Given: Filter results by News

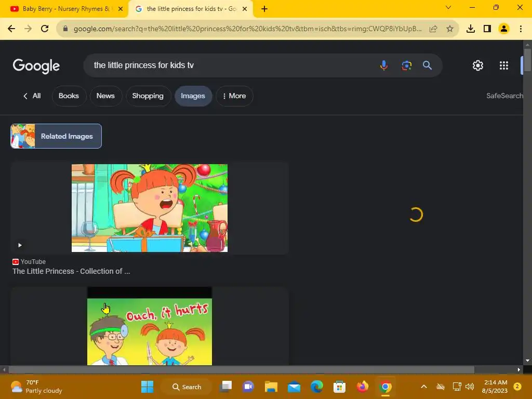Looking at the screenshot, I should pyautogui.click(x=105, y=96).
